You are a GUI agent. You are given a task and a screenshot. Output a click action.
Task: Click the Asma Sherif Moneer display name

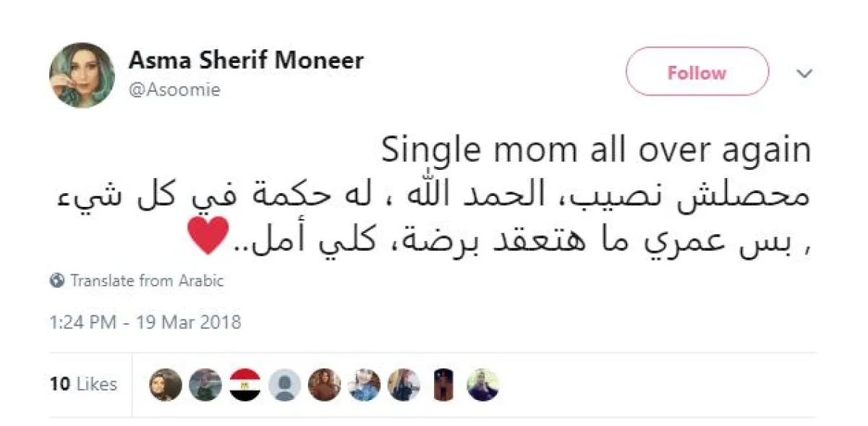246,61
